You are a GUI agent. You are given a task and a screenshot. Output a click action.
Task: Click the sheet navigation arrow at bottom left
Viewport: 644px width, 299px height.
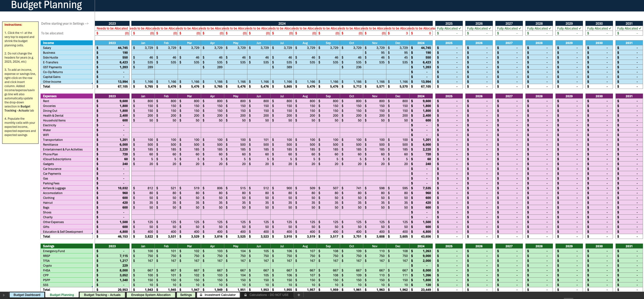coord(4,295)
